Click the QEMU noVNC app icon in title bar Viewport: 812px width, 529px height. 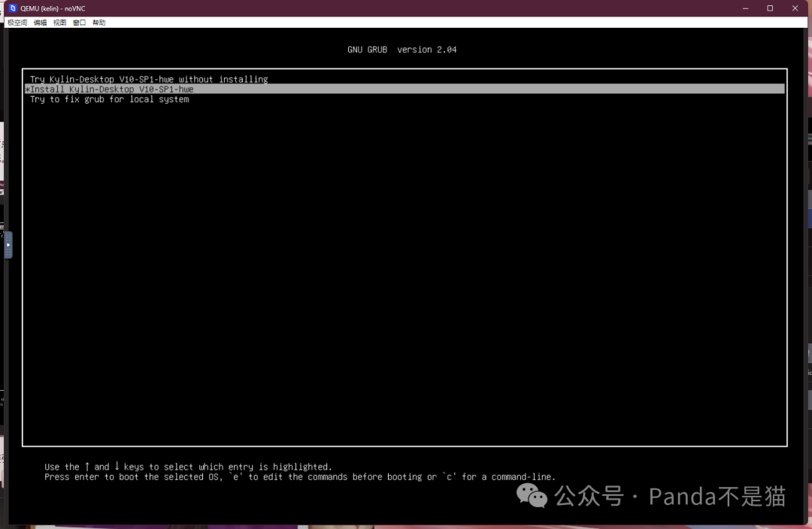[x=13, y=8]
